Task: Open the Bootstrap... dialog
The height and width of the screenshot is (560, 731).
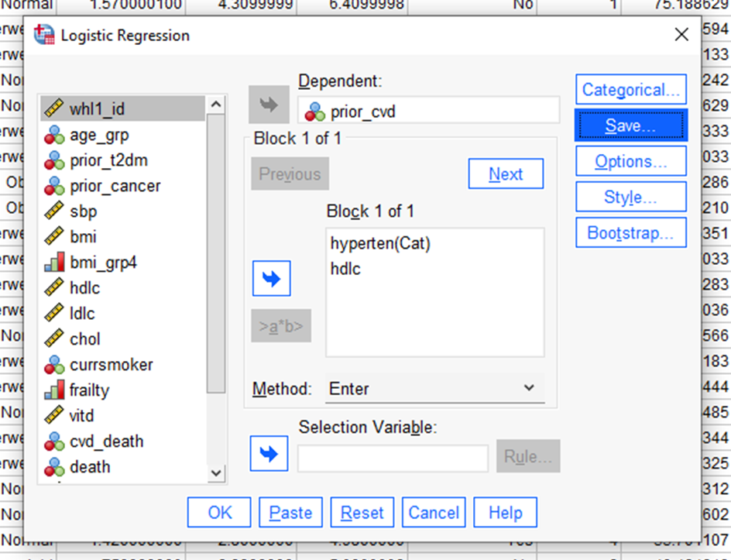Action: pos(630,233)
